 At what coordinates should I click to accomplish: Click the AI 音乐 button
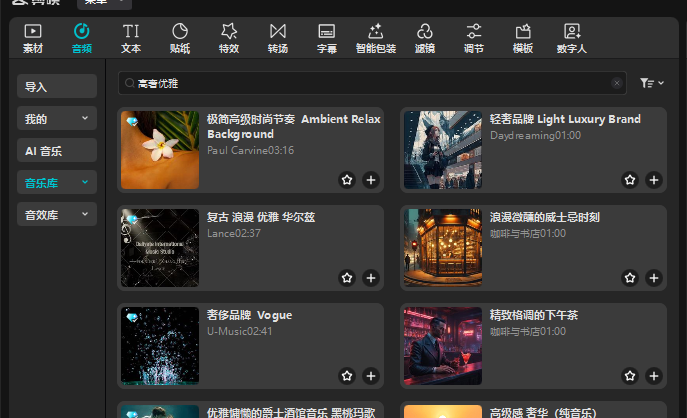(x=57, y=151)
